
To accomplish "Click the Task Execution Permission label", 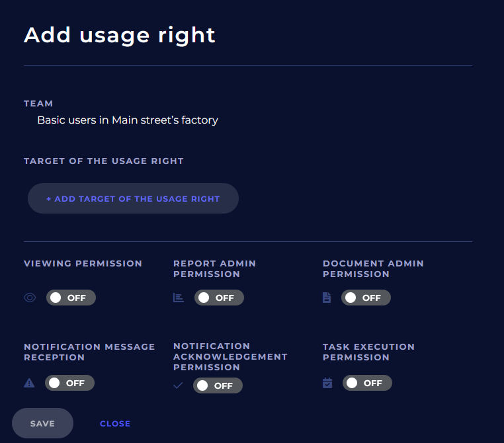I will point(368,352).
